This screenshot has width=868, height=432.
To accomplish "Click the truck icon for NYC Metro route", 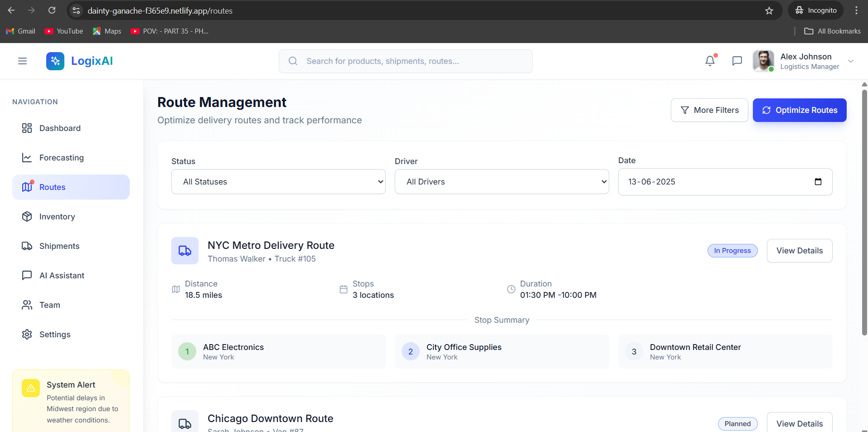I will (185, 251).
